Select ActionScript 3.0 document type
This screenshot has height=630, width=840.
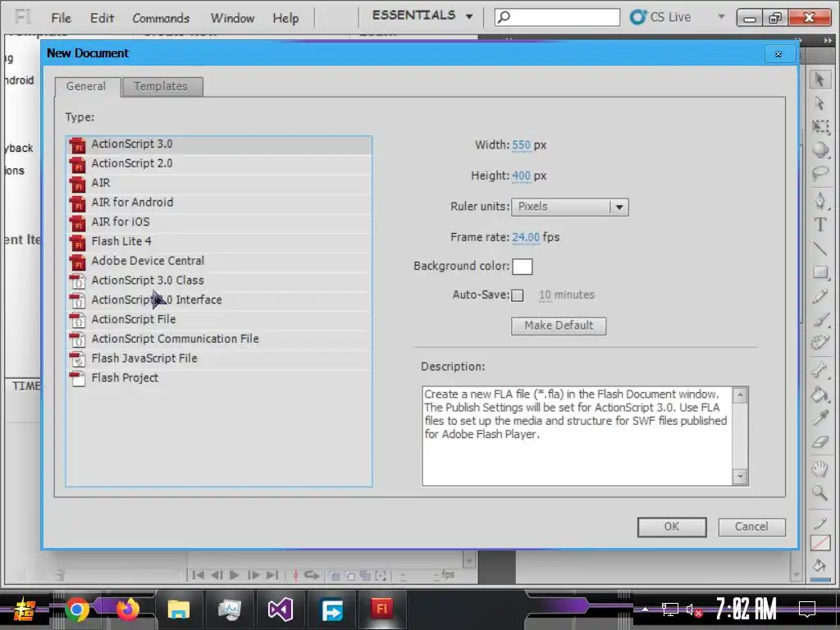(x=219, y=144)
